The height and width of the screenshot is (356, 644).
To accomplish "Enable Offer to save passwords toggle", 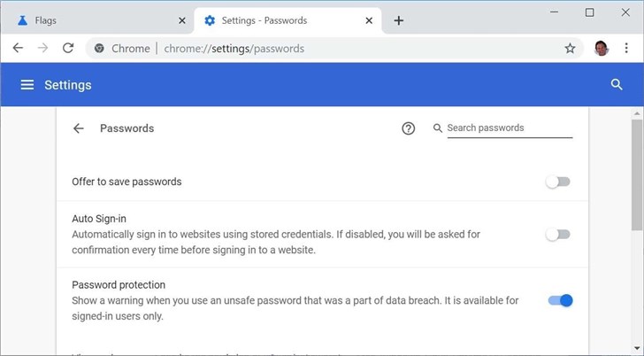I will coord(558,182).
